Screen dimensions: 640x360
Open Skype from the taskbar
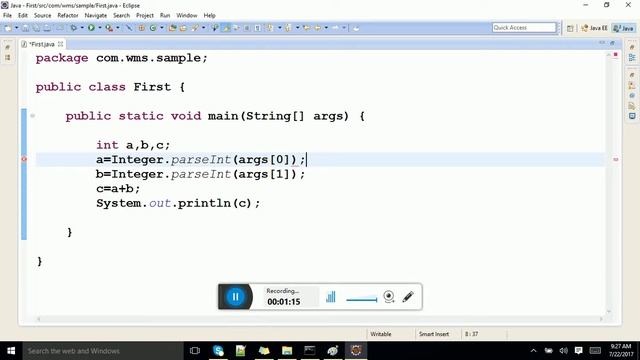click(x=218, y=351)
